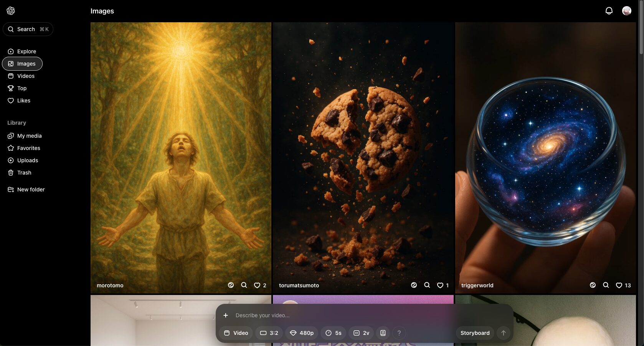644x346 pixels.
Task: Open the 5s duration dropdown
Action: 334,333
